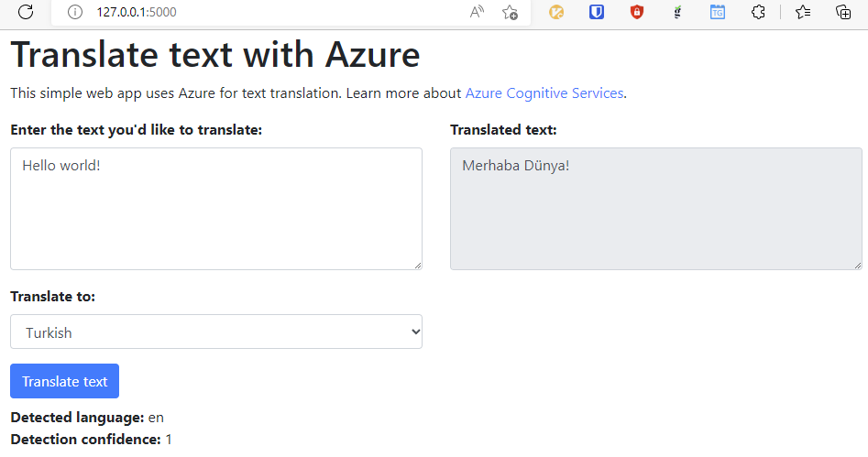Open the orange circular extension icon
This screenshot has height=457, width=868.
556,12
